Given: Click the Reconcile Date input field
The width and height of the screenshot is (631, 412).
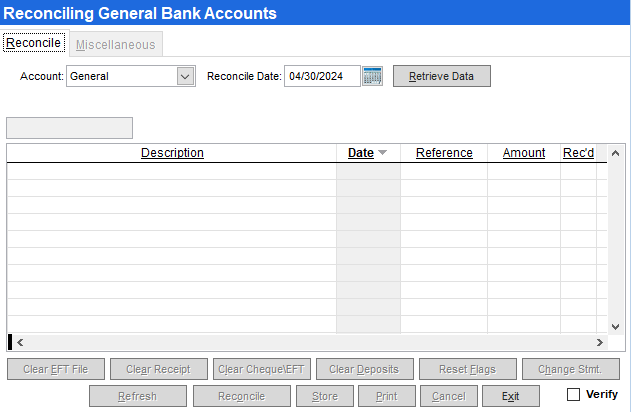Looking at the screenshot, I should (322, 76).
